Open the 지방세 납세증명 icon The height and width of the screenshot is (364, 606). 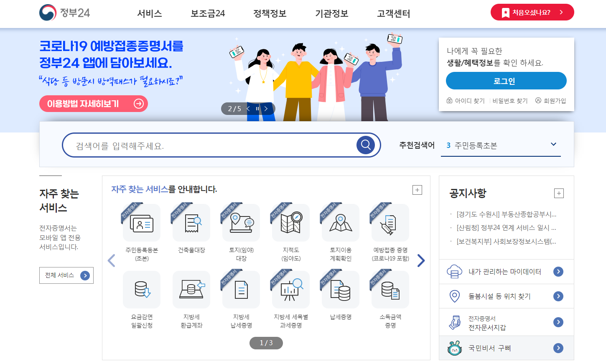(x=241, y=290)
